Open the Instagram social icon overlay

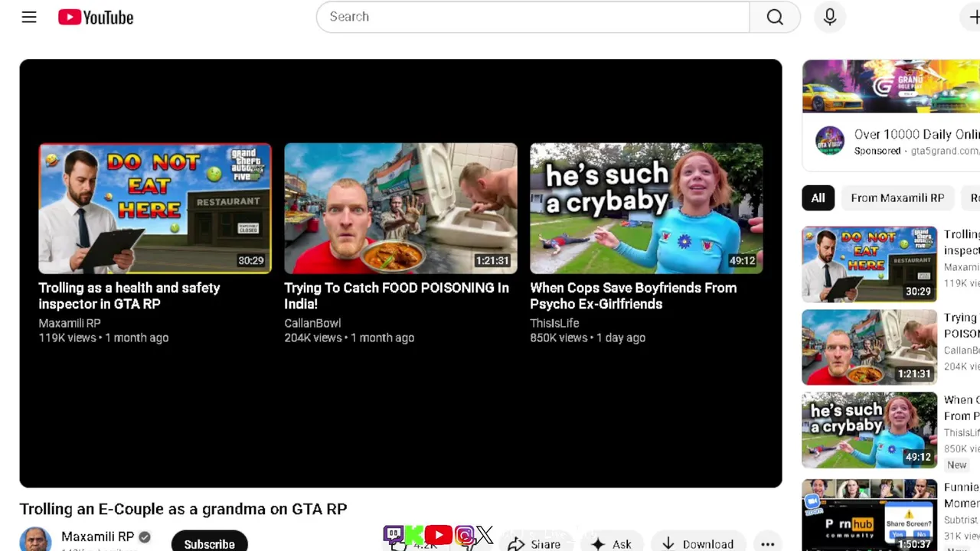(x=464, y=535)
